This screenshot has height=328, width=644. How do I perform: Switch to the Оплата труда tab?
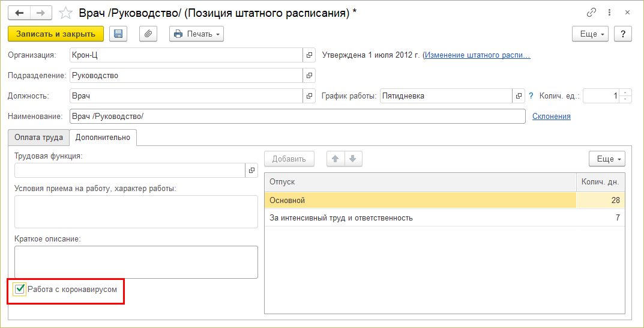pyautogui.click(x=38, y=138)
